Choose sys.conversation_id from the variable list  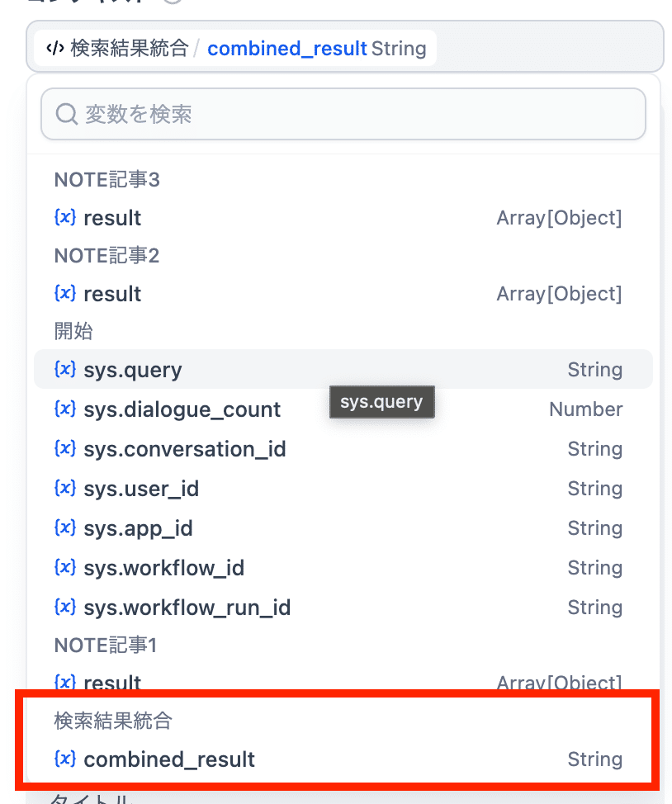185,449
